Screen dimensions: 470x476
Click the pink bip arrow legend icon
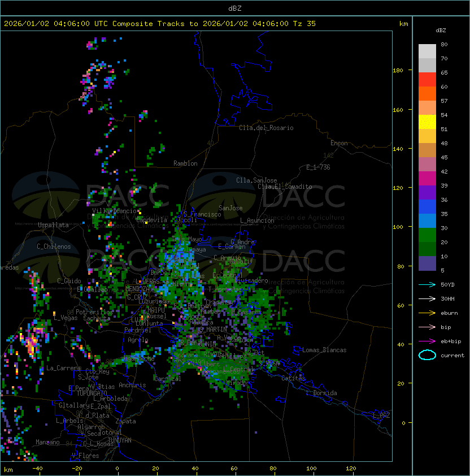coord(427,327)
